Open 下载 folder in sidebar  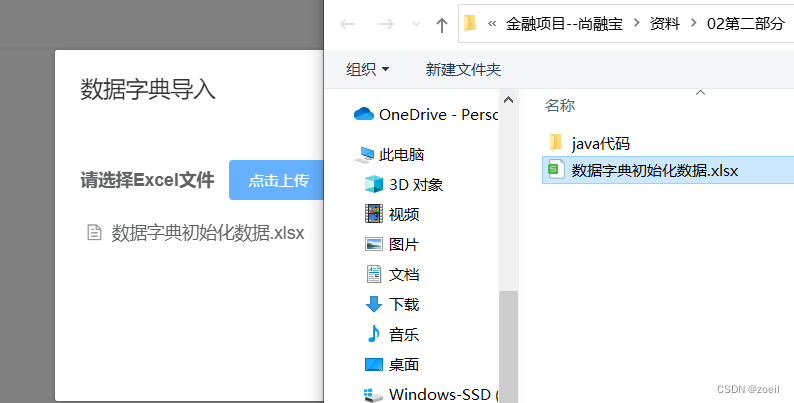coord(404,304)
